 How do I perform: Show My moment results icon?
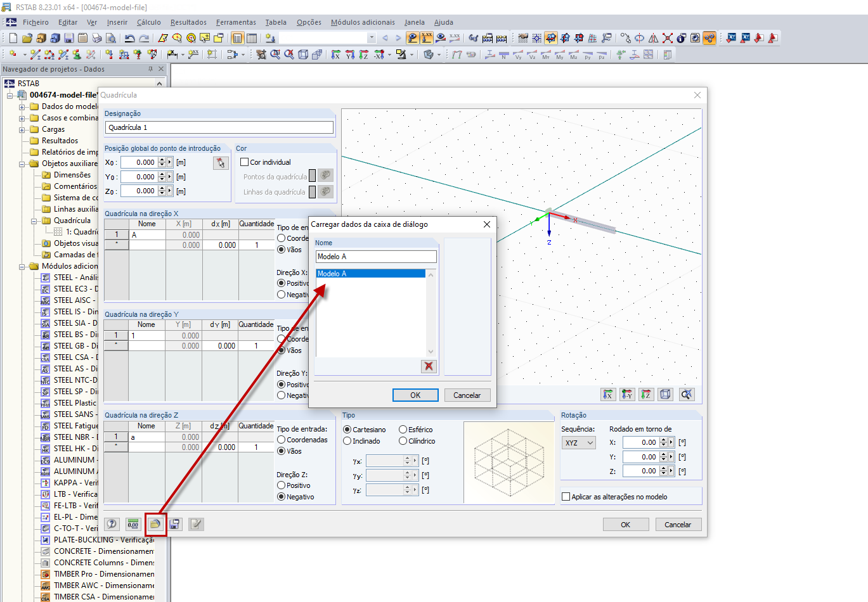coord(560,54)
